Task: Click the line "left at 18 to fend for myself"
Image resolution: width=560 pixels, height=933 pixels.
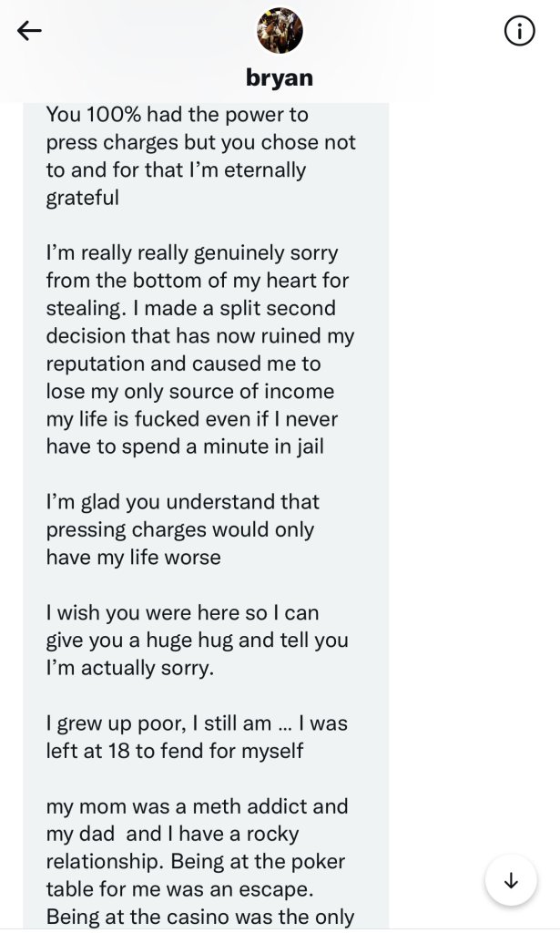Action: 175,752
